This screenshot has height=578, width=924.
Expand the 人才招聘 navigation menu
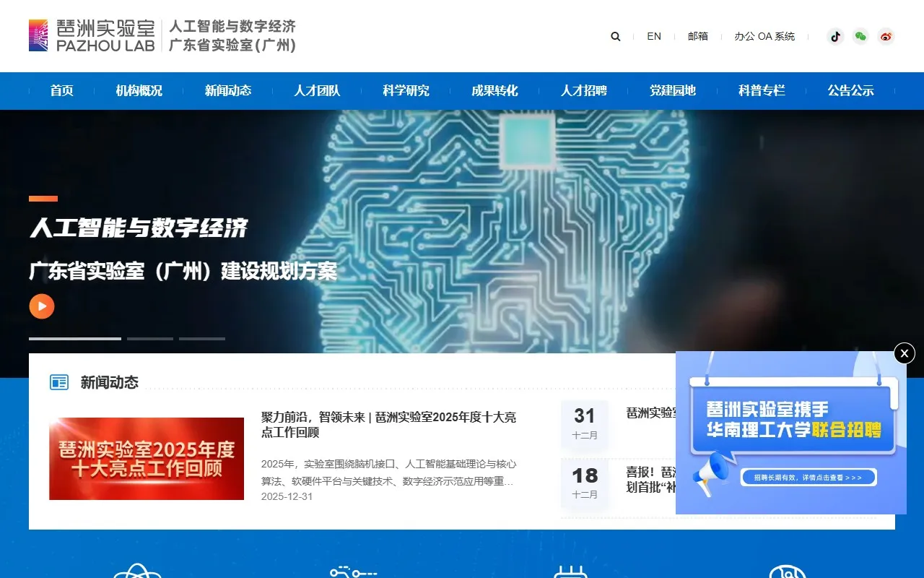point(584,90)
